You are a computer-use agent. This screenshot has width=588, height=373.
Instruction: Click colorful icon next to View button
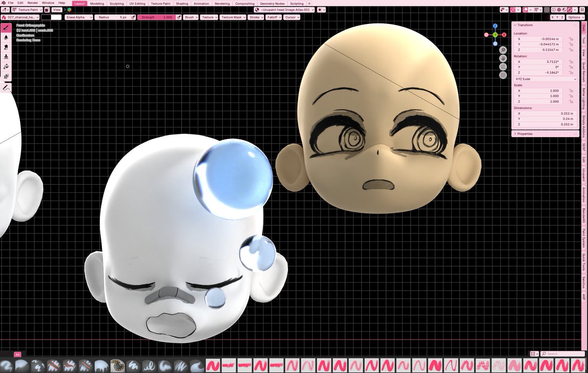click(x=69, y=9)
